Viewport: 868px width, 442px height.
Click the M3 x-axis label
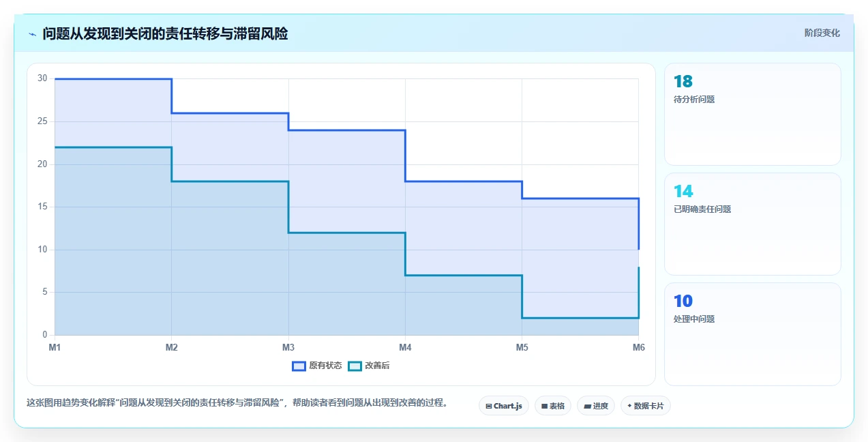(288, 347)
